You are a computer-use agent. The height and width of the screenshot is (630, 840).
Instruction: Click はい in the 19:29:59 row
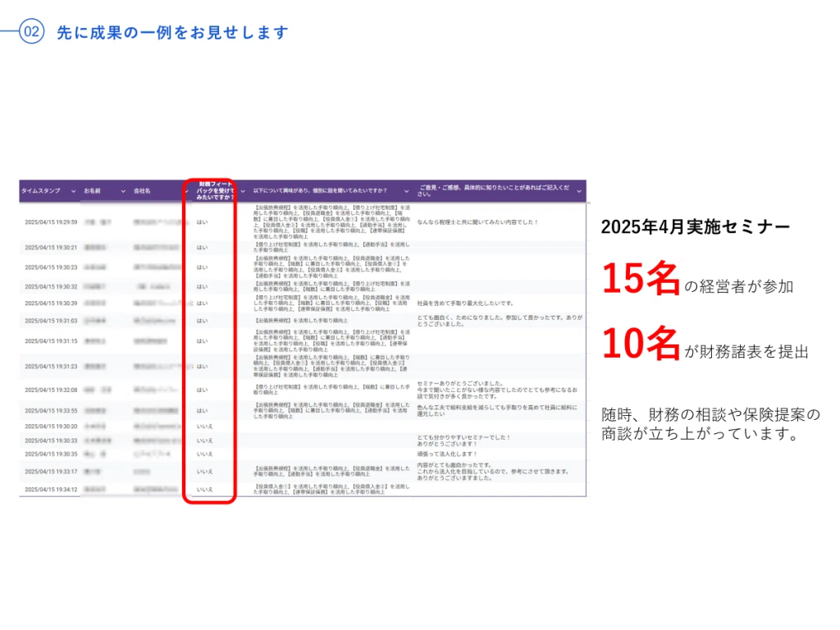(x=202, y=222)
